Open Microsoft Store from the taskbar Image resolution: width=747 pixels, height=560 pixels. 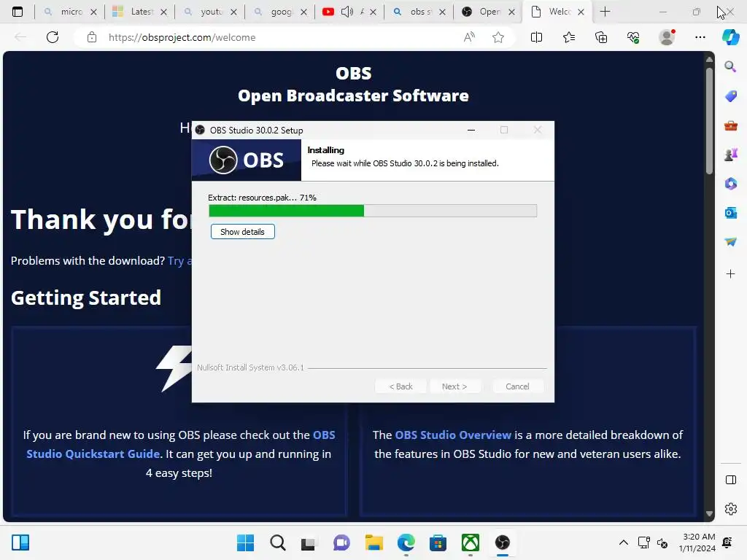pos(438,542)
